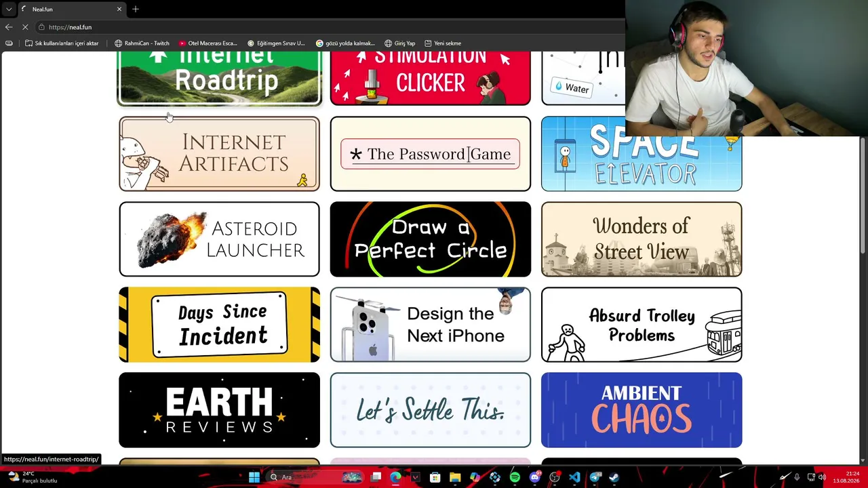Open the Days Since Incident card
Image resolution: width=868 pixels, height=488 pixels.
[219, 325]
